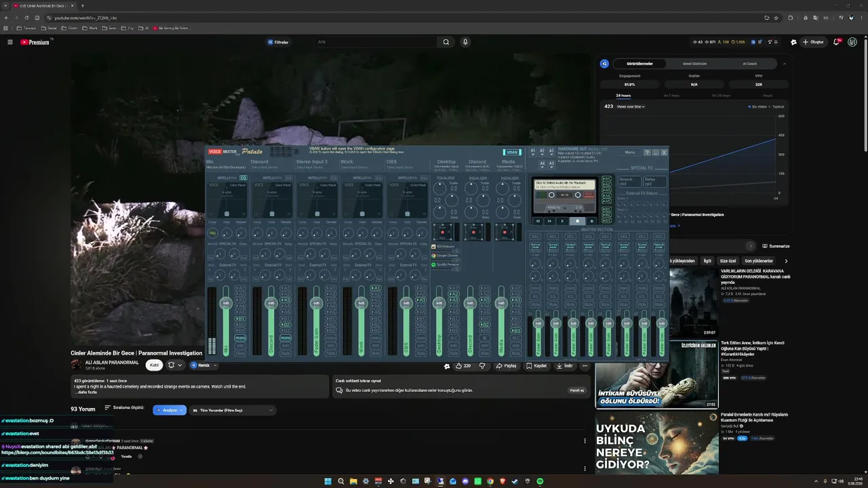The image size is (868, 488).
Task: Select hardware output A4 device dropdown
Action: pos(542,163)
